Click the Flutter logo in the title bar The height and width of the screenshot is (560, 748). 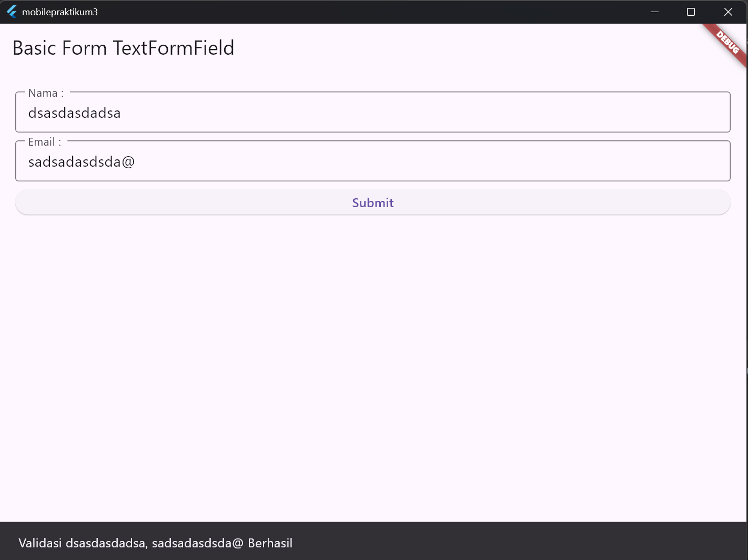click(12, 12)
